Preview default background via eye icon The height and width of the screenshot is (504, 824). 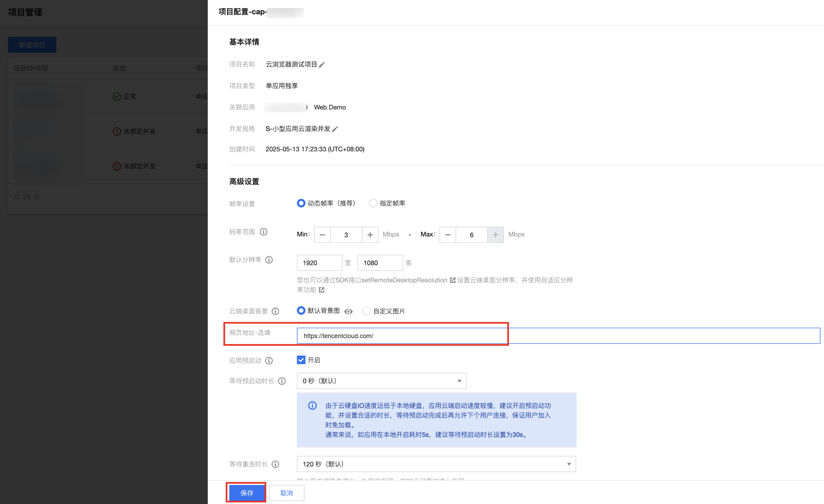348,311
